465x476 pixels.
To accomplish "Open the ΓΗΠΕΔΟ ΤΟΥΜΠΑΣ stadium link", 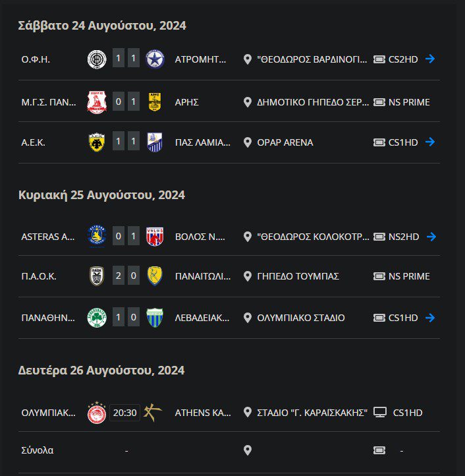I will (298, 276).
